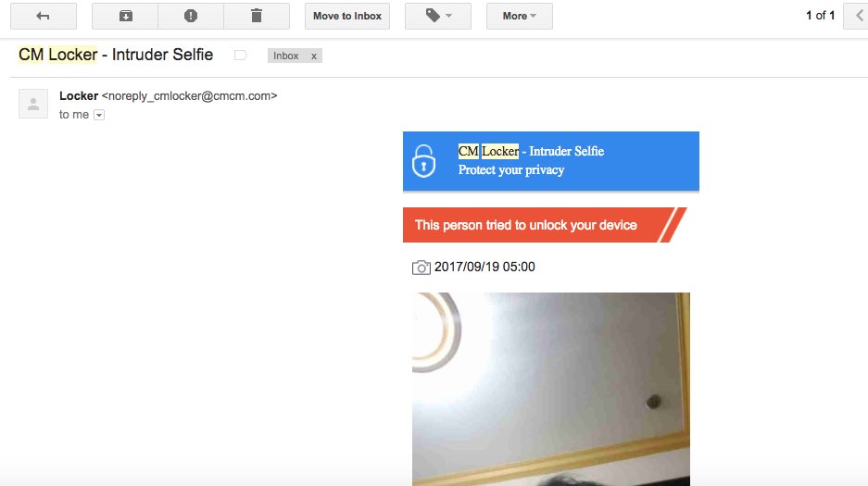The image size is (868, 486).
Task: Open the More actions dropdown
Action: pyautogui.click(x=520, y=16)
